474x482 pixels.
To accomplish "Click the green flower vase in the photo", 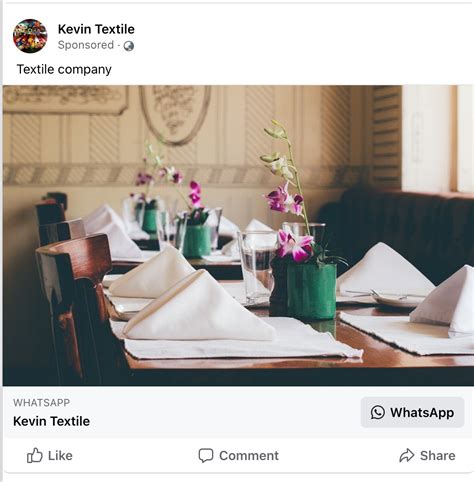I will (x=311, y=291).
